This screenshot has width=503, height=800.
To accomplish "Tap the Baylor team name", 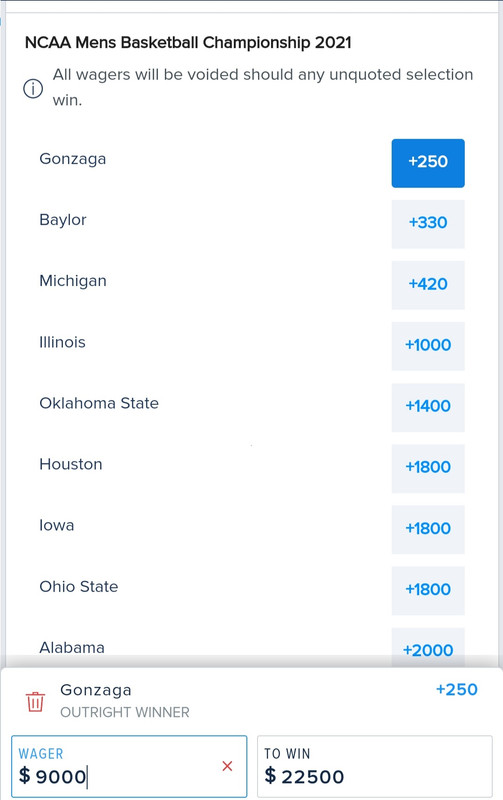I will coord(63,220).
